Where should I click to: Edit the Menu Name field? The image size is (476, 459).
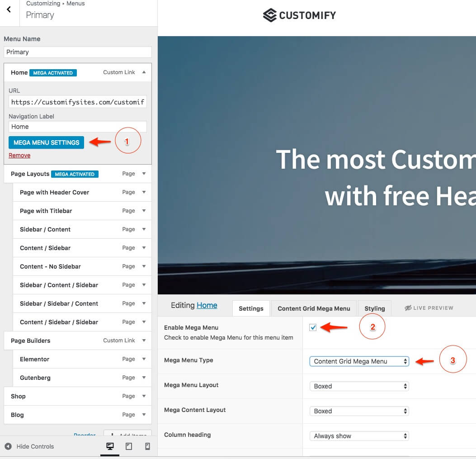tap(78, 52)
